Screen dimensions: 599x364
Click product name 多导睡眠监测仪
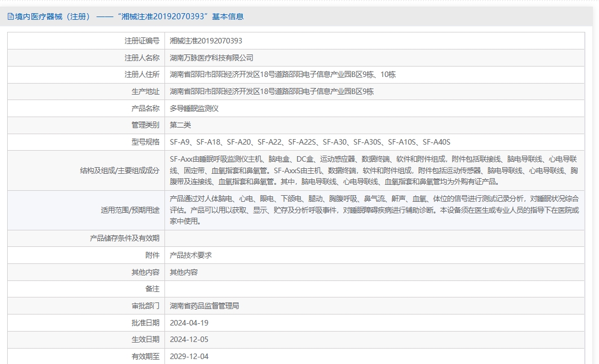(194, 108)
